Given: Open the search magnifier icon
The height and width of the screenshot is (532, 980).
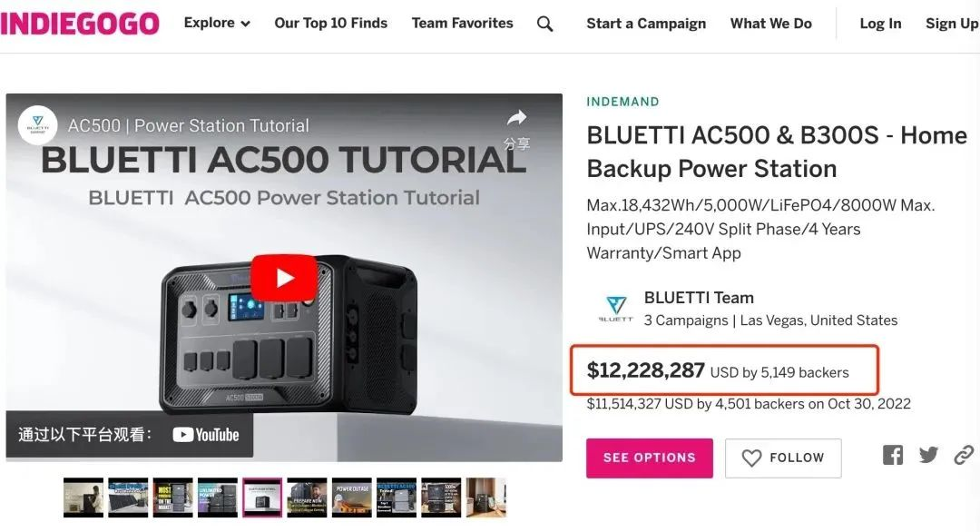Looking at the screenshot, I should [x=545, y=24].
